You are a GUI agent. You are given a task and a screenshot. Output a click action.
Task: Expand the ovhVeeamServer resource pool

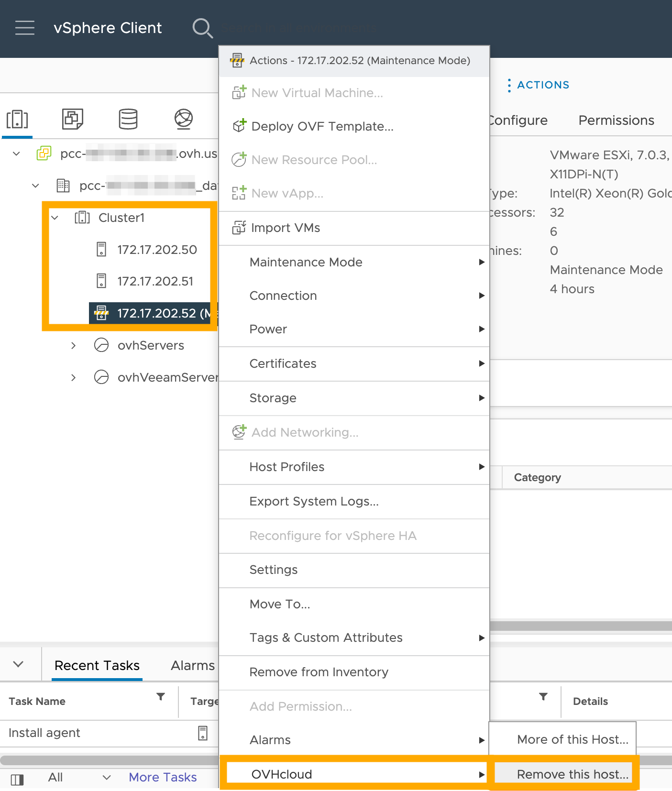tap(73, 377)
